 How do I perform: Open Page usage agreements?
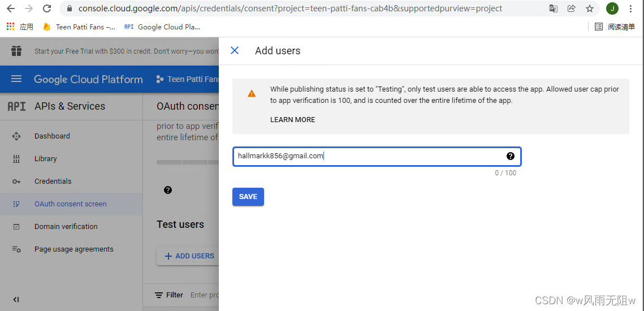click(x=74, y=249)
